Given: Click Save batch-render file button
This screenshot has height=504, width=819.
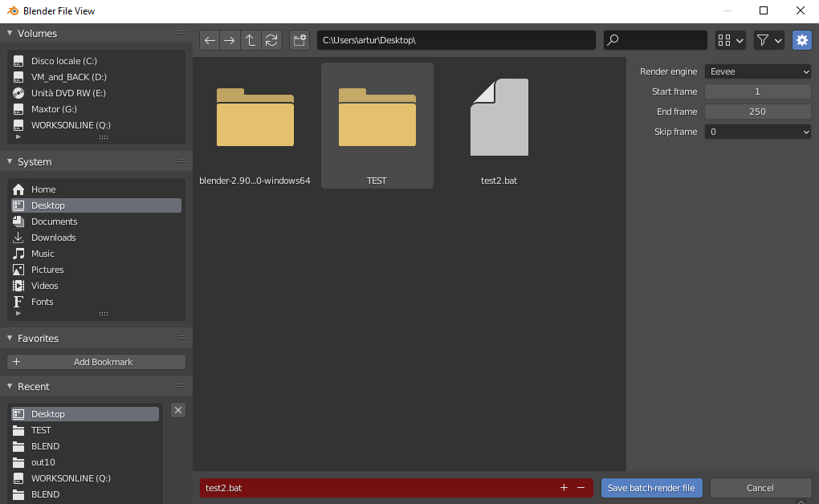Looking at the screenshot, I should click(651, 488).
